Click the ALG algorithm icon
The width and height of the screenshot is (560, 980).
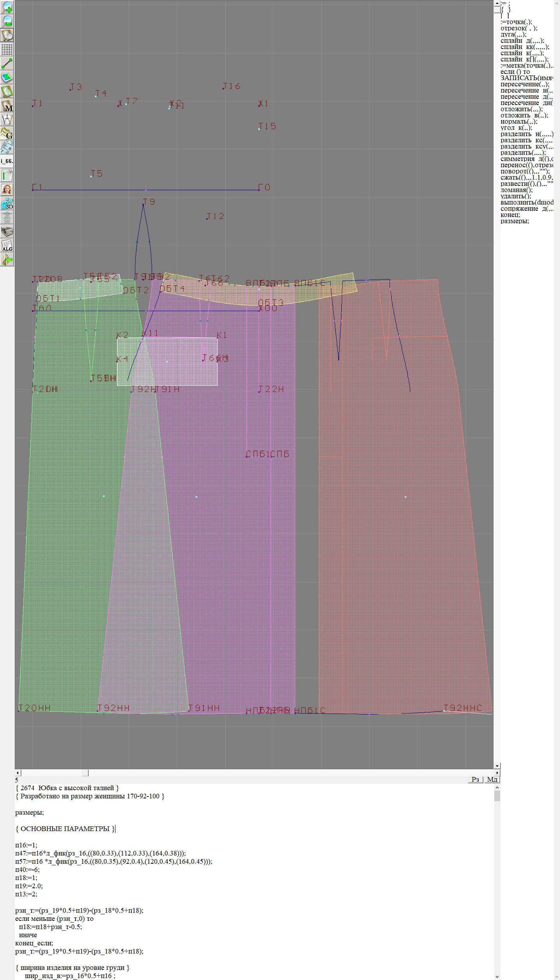[x=7, y=246]
